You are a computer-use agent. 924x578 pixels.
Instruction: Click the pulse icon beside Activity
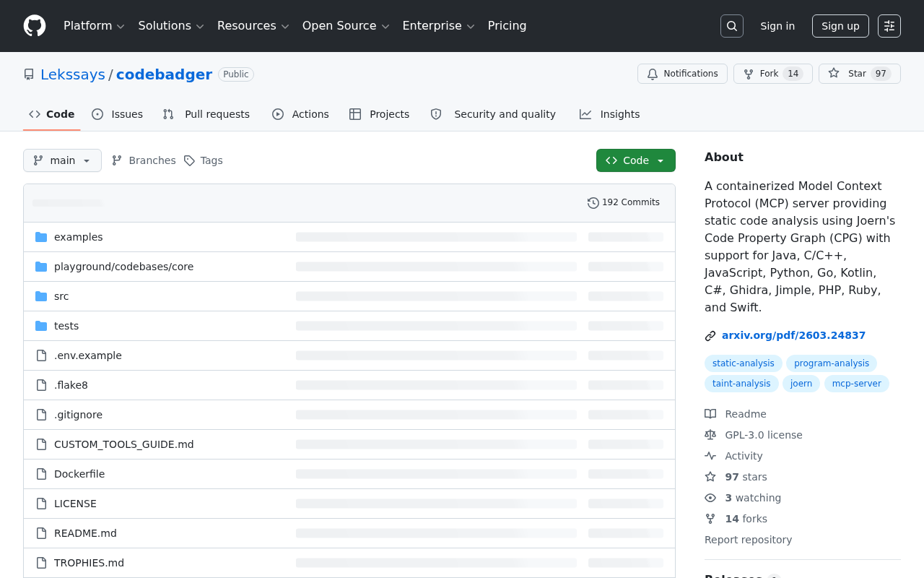click(x=710, y=456)
